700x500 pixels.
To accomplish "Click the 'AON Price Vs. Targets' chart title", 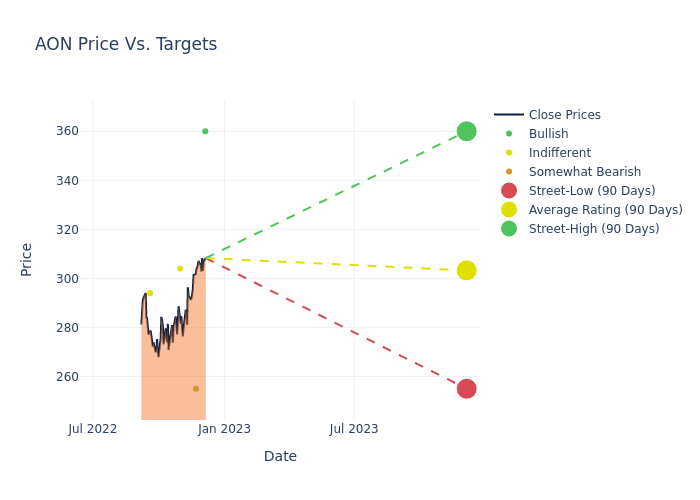I will (x=126, y=45).
